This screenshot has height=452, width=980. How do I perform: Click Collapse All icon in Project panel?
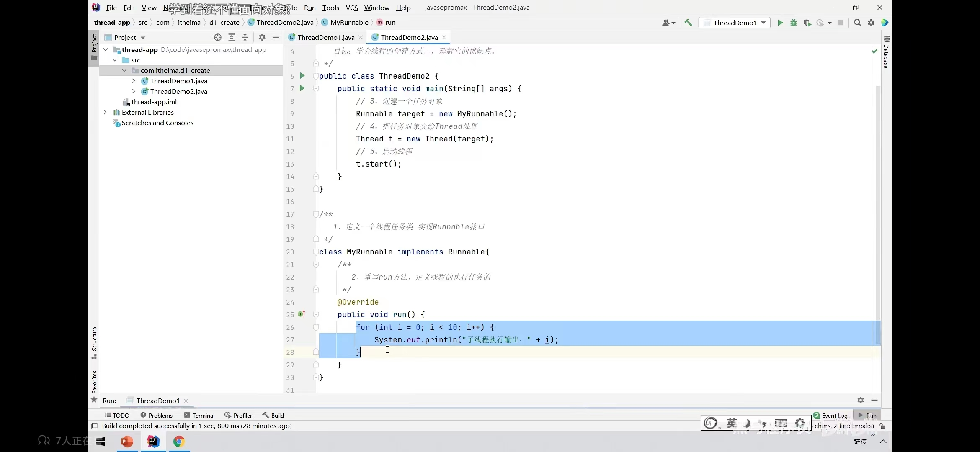[245, 37]
